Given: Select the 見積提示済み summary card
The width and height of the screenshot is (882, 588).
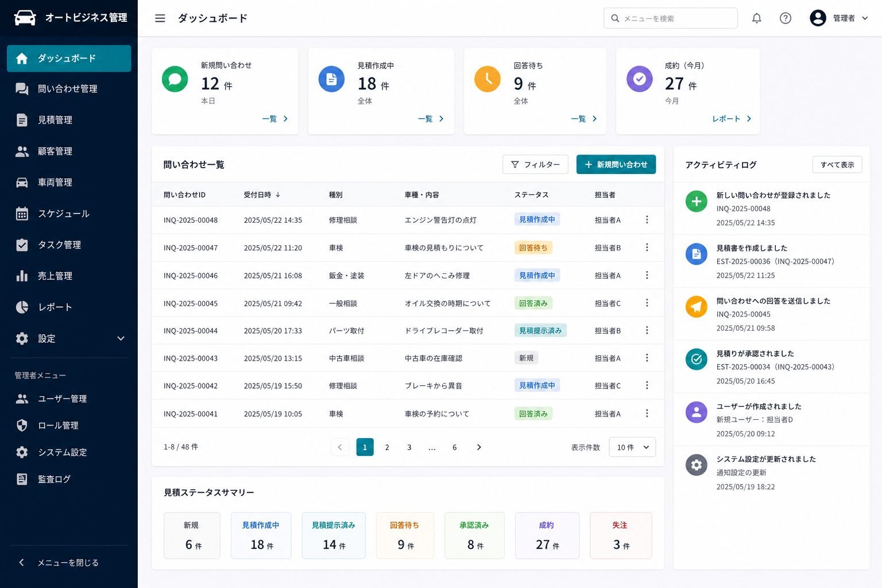Looking at the screenshot, I should 334,536.
